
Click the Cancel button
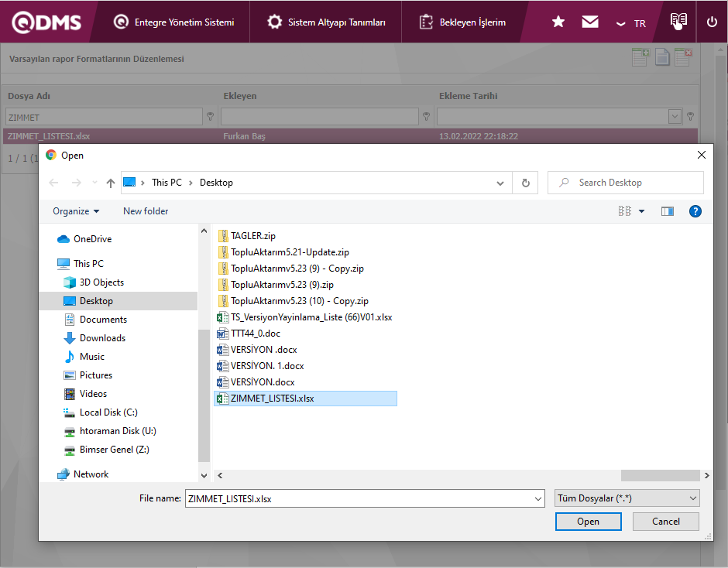(x=665, y=522)
